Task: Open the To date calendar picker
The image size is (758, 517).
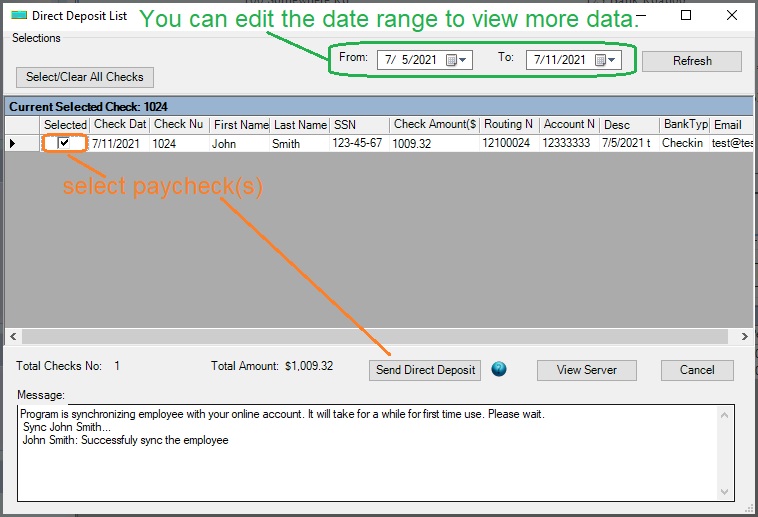Action: [605, 60]
